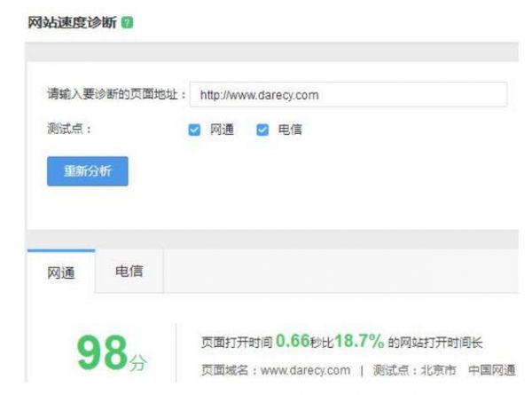This screenshot has height=395, width=532.
Task: Click the 分 unit next to the score
Action: coord(139,361)
